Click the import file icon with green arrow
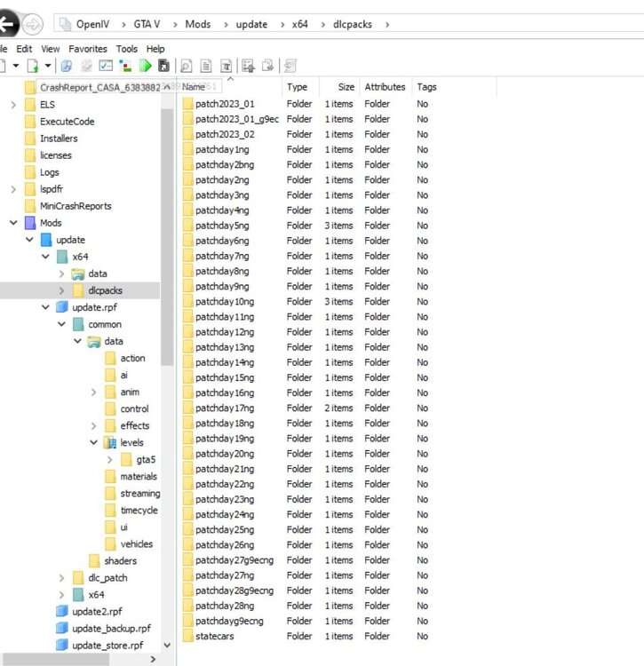This screenshot has width=644, height=666. coord(33,66)
